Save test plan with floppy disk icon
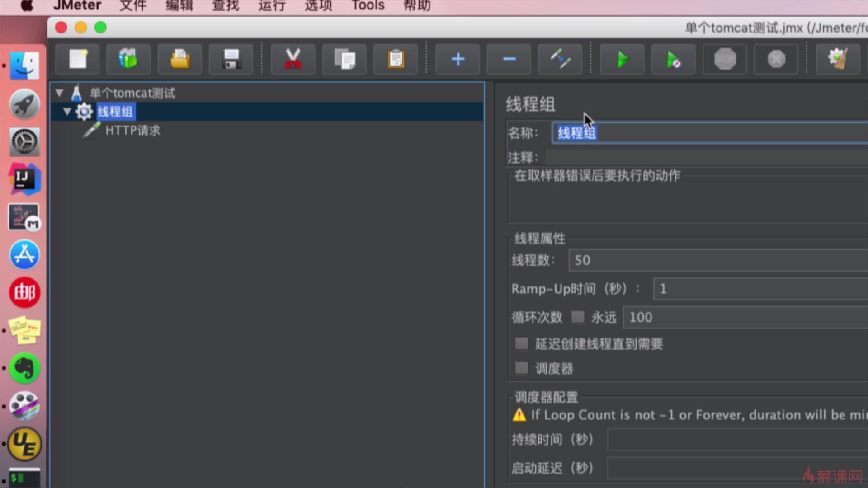 pos(231,59)
